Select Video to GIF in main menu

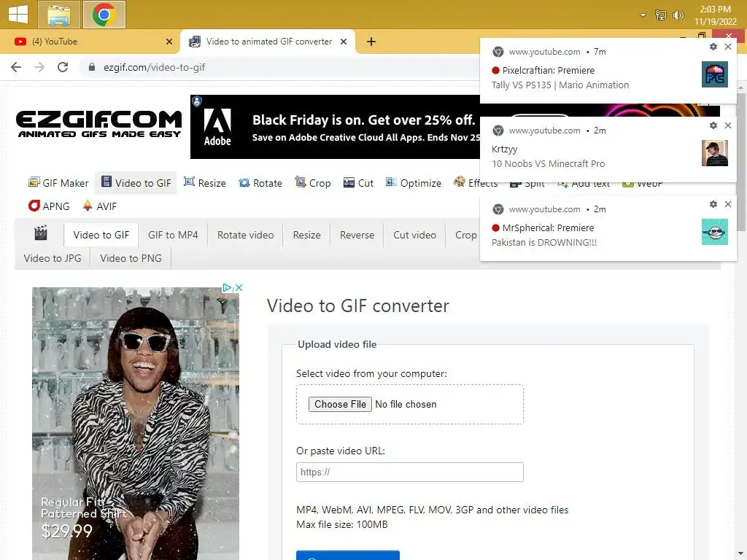136,183
